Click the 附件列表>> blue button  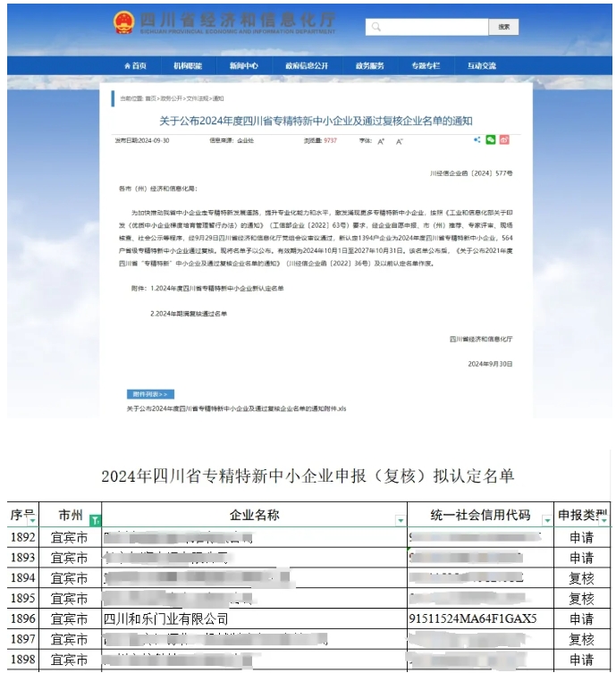150,394
